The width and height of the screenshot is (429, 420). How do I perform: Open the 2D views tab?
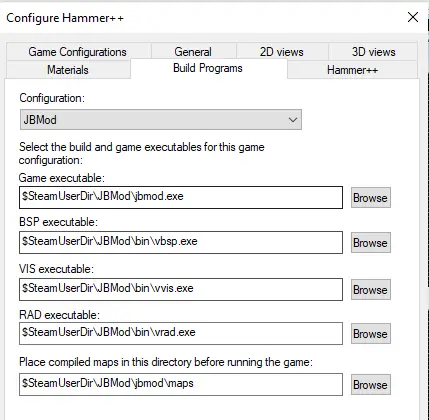[x=282, y=52]
